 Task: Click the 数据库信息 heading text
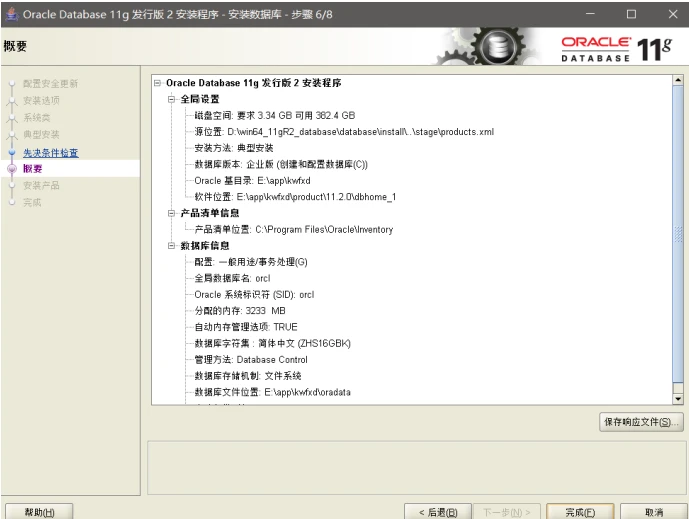point(205,246)
